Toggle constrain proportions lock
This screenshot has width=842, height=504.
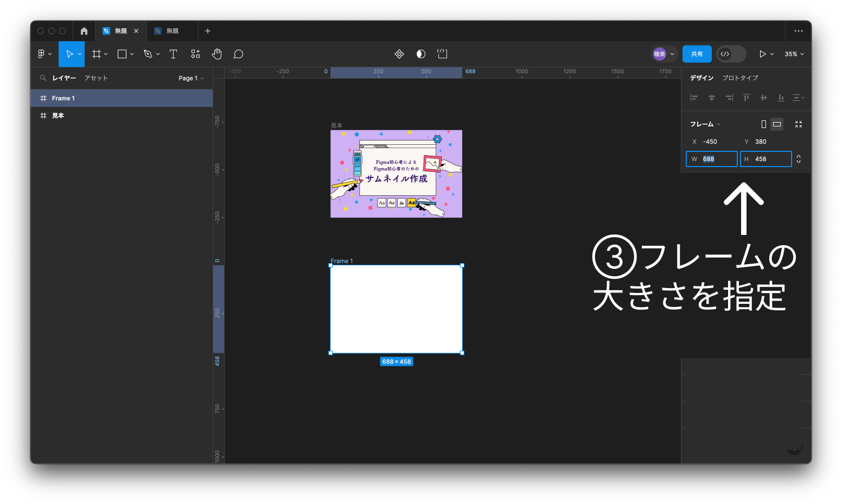click(x=799, y=159)
